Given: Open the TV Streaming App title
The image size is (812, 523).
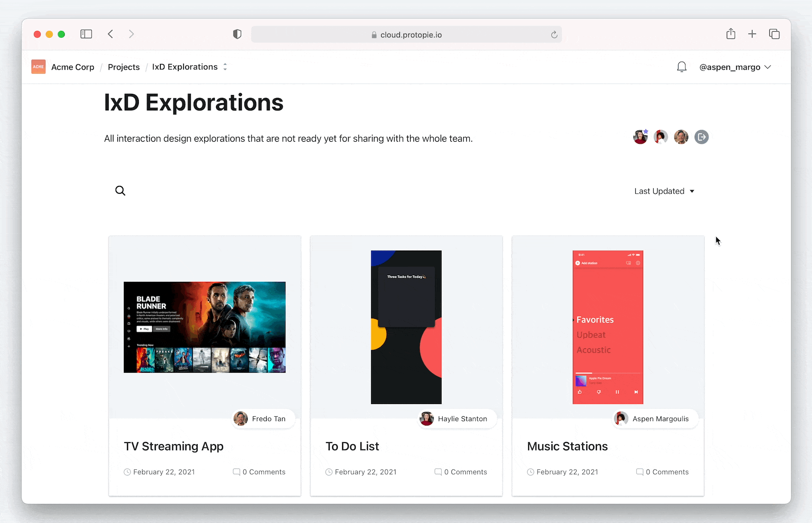Looking at the screenshot, I should point(173,446).
